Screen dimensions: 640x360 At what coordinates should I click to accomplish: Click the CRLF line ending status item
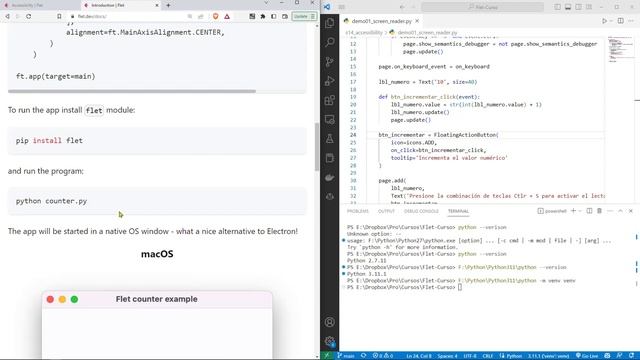pos(488,356)
